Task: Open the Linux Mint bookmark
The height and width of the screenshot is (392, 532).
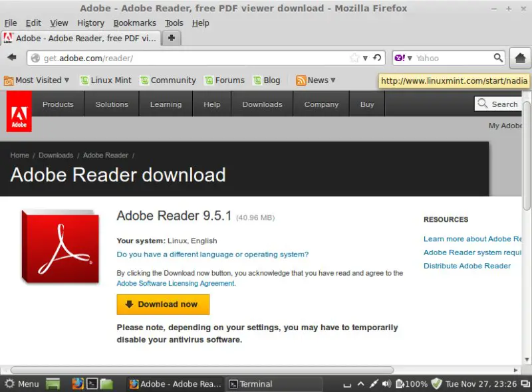Action: click(x=106, y=80)
